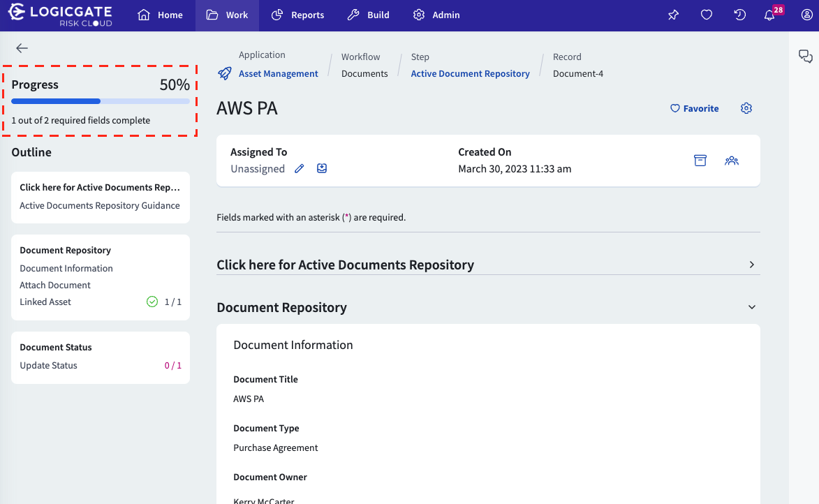
Task: Open favorites heart icon in top bar
Action: tap(707, 15)
